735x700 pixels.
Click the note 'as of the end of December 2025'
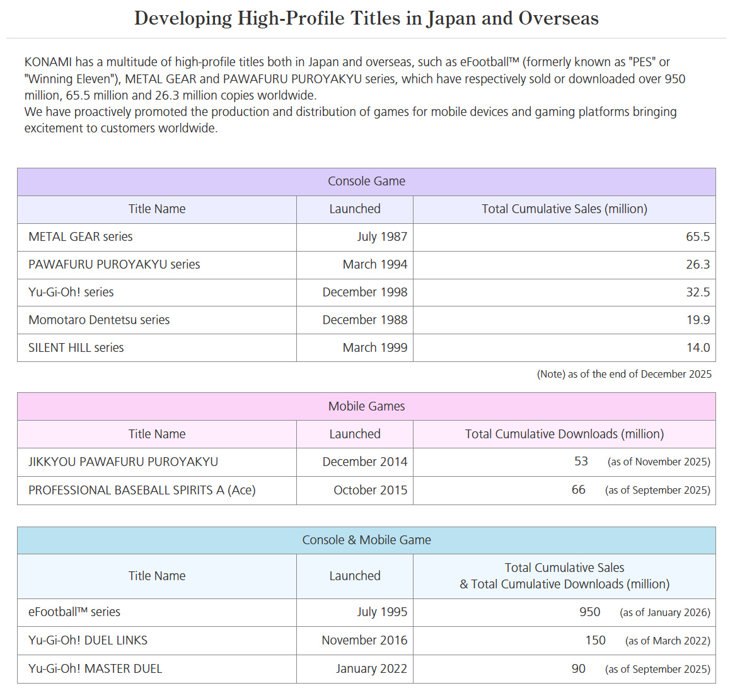click(x=640, y=374)
